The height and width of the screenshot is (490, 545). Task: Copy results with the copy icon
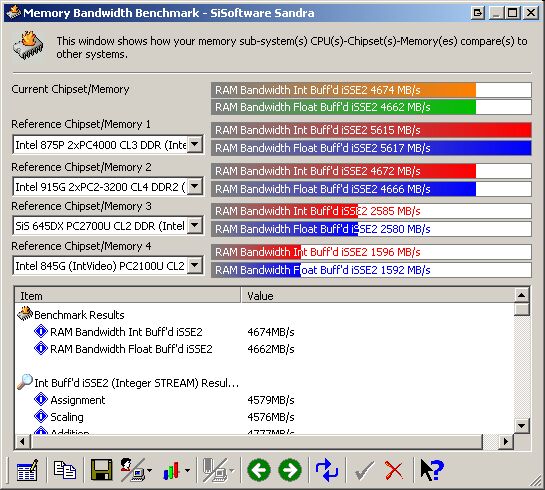tap(65, 470)
